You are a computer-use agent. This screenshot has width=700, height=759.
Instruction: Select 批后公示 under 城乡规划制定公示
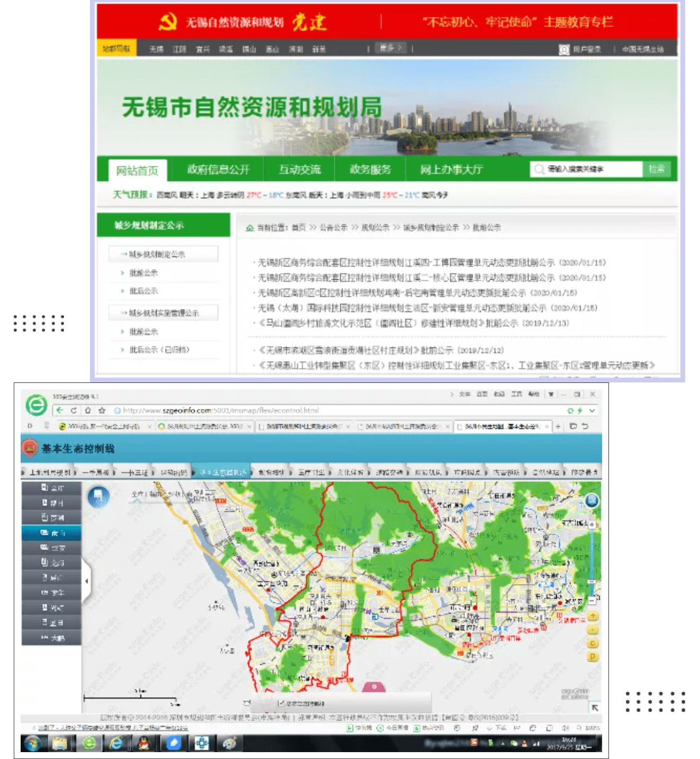tap(143, 291)
